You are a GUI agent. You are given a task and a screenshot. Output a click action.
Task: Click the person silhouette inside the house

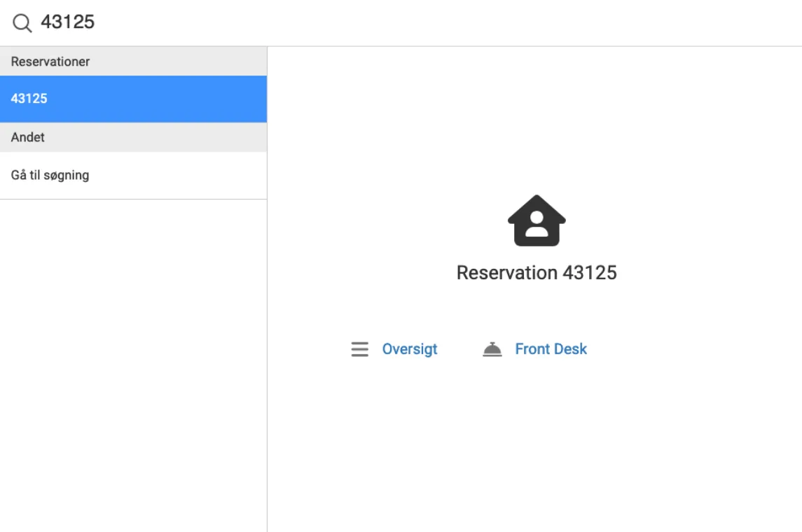click(537, 224)
